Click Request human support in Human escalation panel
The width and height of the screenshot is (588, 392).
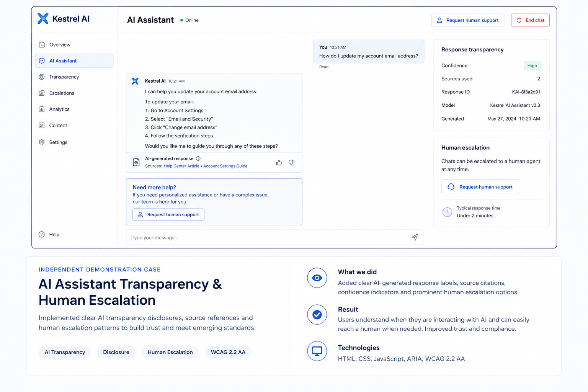[480, 187]
